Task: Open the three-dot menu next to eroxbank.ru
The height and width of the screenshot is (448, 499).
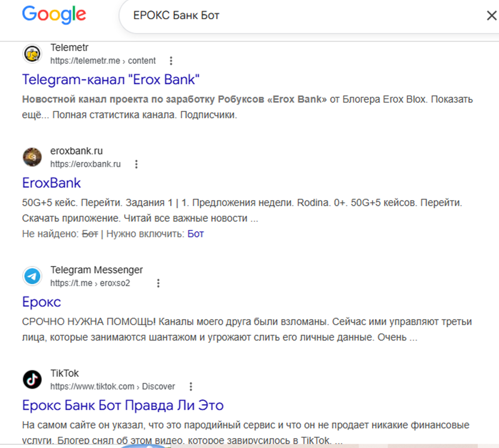Action: 136,164
